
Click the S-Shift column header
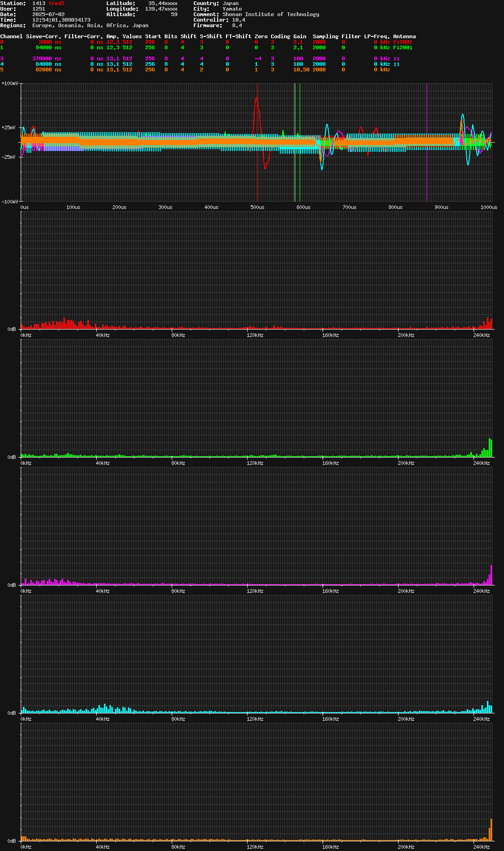pos(211,36)
